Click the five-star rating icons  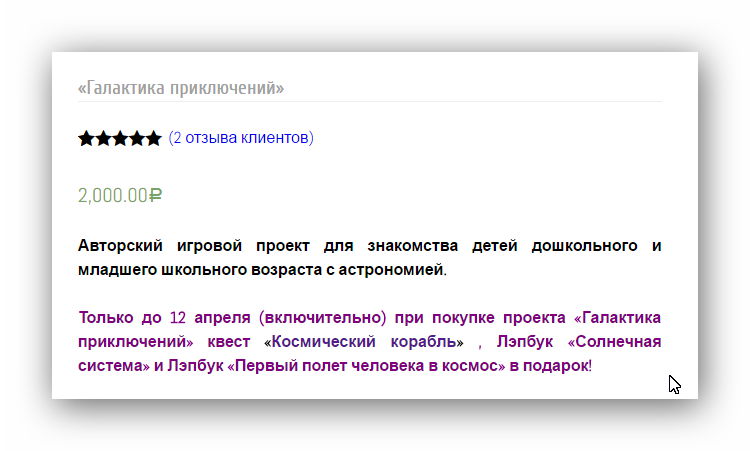pyautogui.click(x=120, y=138)
